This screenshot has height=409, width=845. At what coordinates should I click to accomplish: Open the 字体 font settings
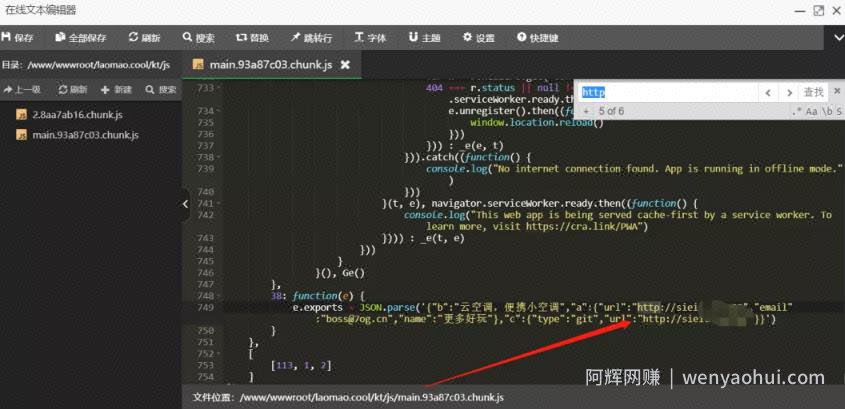[x=370, y=38]
